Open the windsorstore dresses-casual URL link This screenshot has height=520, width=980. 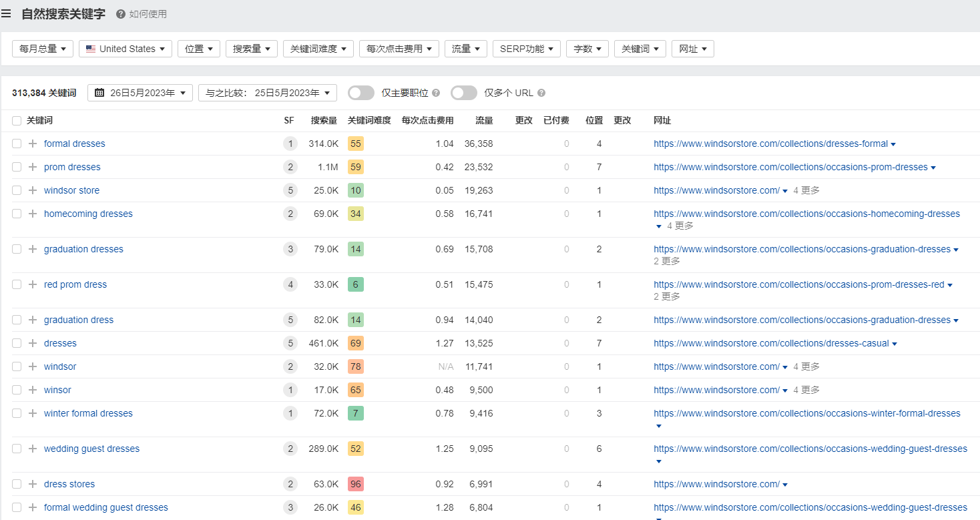(771, 343)
